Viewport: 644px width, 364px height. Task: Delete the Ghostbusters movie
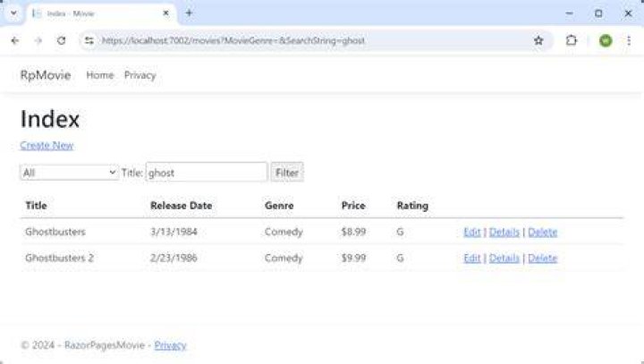(543, 233)
